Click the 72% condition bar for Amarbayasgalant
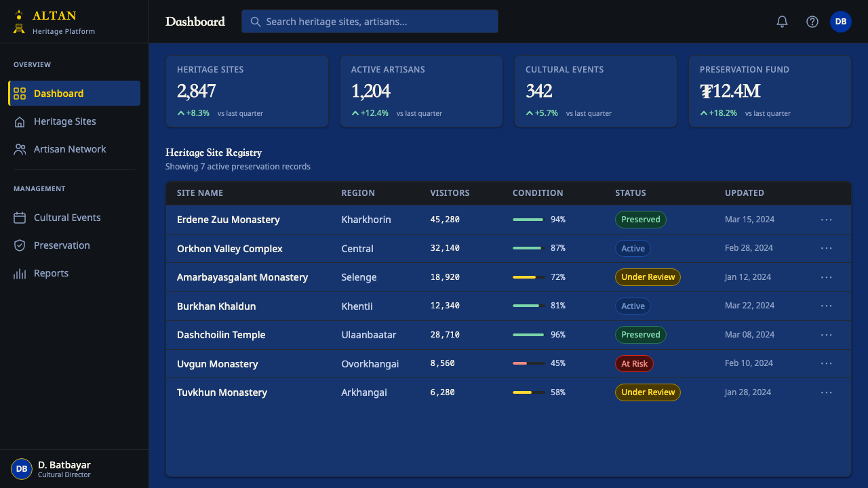Image resolution: width=868 pixels, height=488 pixels. click(x=529, y=277)
